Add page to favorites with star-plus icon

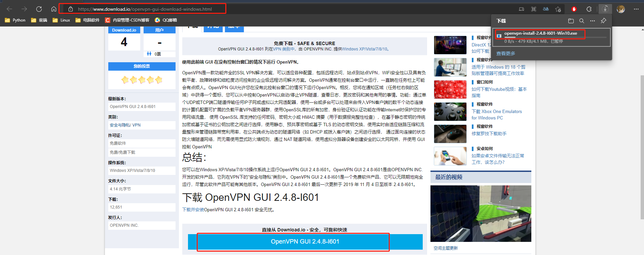coord(558,9)
